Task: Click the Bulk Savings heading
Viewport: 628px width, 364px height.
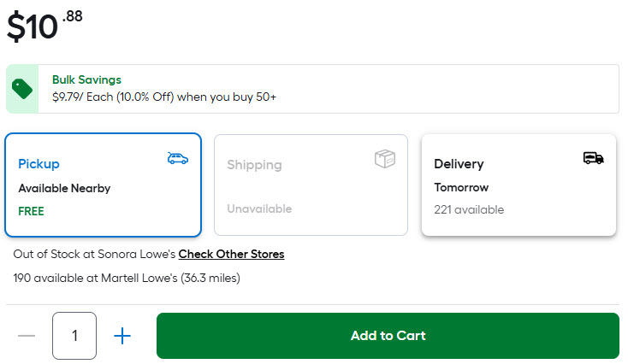Action: 86,80
